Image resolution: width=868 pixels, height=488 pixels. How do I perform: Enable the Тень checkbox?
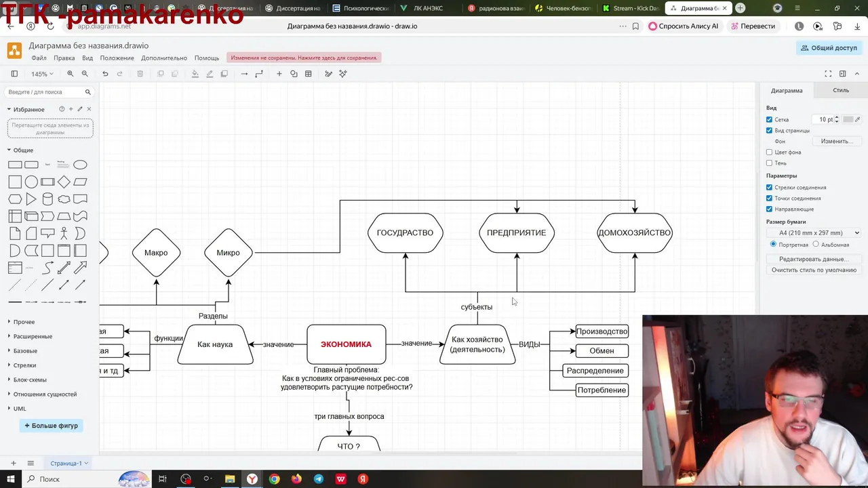tap(769, 163)
